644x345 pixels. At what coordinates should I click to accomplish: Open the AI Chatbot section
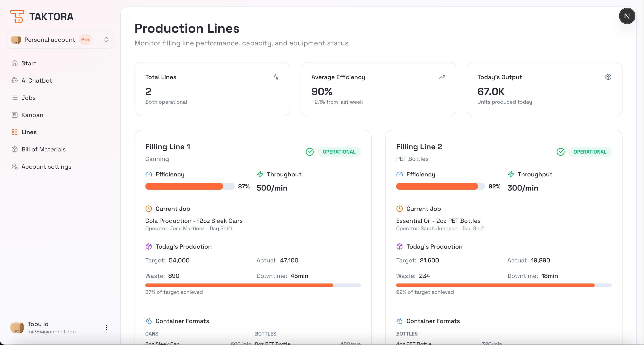click(37, 80)
